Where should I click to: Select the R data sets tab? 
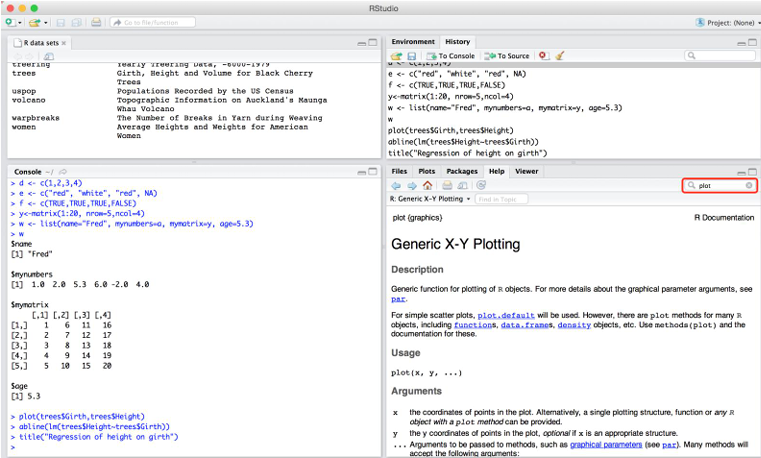41,43
